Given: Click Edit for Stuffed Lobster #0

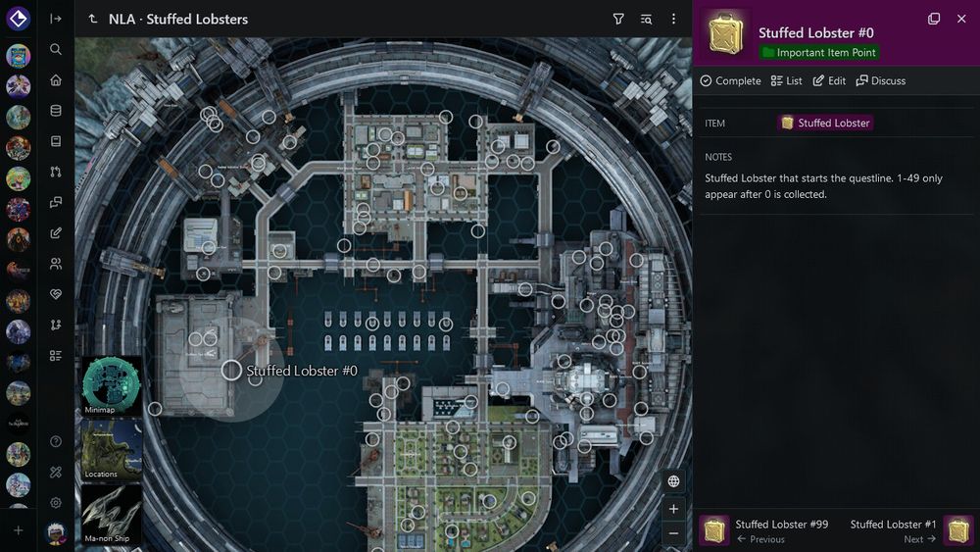Looking at the screenshot, I should point(829,80).
